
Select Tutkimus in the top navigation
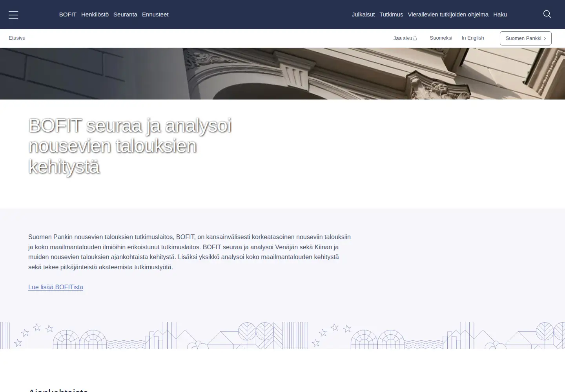[391, 15]
